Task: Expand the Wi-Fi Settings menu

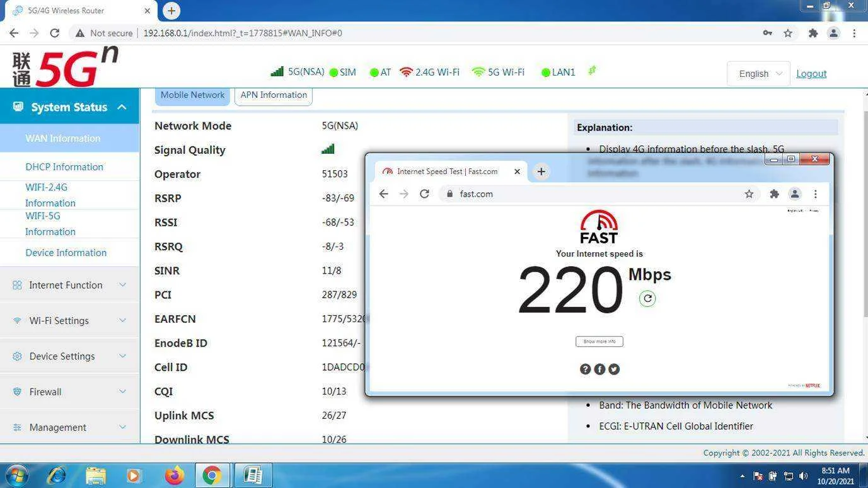Action: pos(69,321)
